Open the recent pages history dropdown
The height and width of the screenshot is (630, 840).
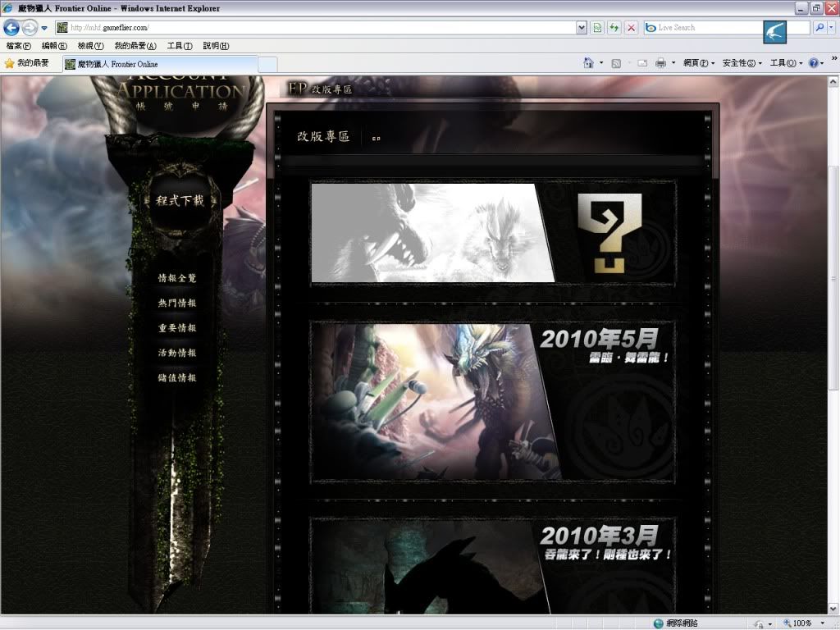click(44, 28)
